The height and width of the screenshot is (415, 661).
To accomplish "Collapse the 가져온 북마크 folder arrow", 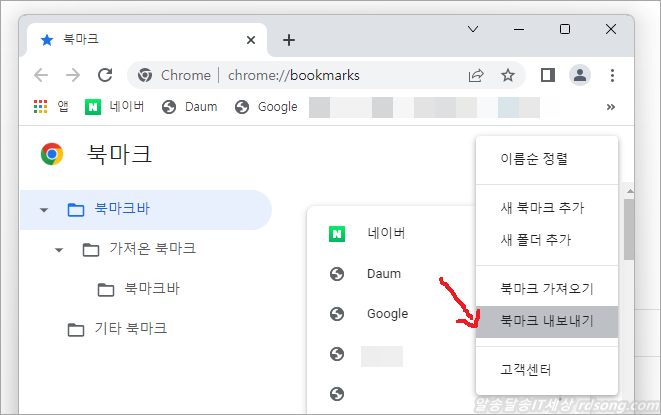I will pyautogui.click(x=58, y=249).
